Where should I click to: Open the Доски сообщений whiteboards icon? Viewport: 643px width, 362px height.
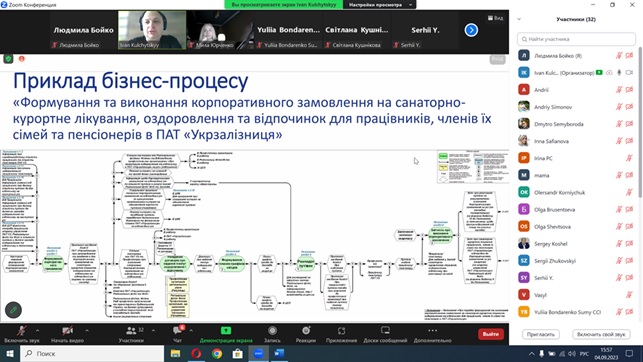(385, 334)
